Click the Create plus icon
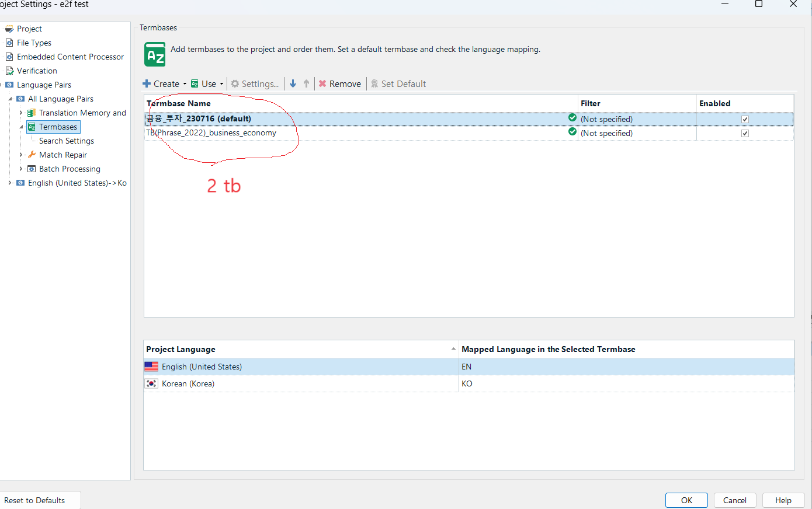 147,83
